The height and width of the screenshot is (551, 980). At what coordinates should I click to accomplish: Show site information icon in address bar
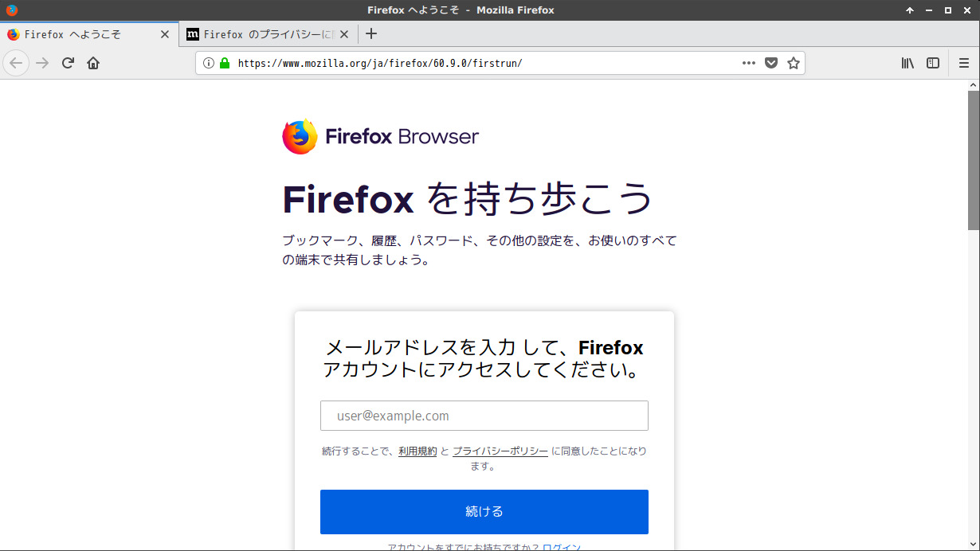209,63
